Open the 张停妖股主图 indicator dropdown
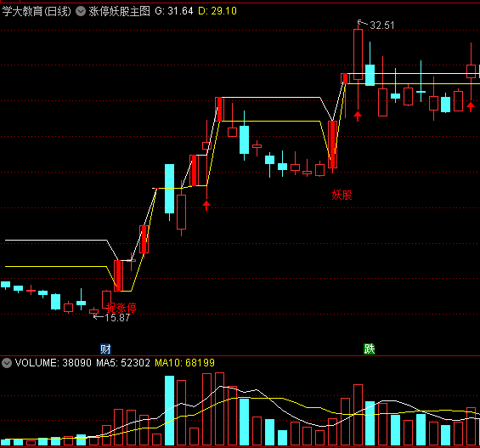This screenshot has height=448, width=480. (81, 11)
